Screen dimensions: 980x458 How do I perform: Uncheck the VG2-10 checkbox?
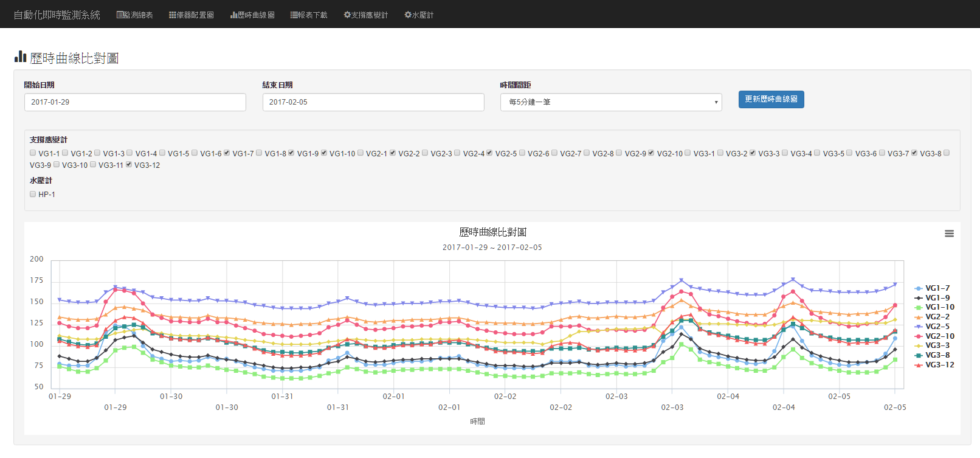651,153
